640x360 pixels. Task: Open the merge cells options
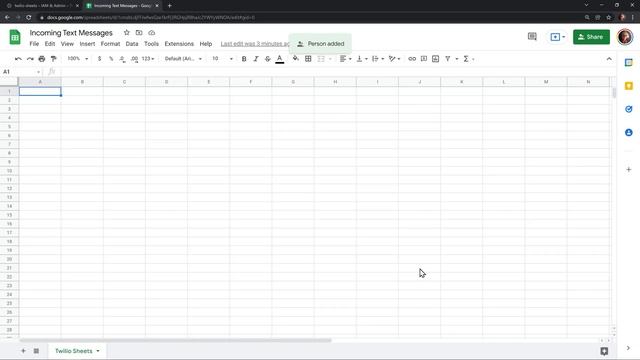click(324, 59)
